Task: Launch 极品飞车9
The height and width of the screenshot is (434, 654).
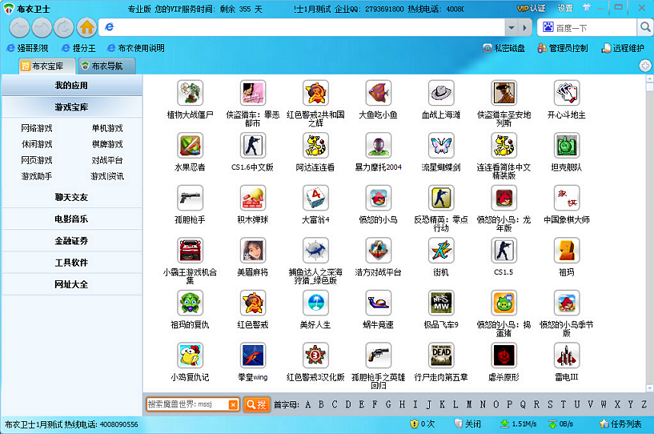Action: click(x=441, y=303)
